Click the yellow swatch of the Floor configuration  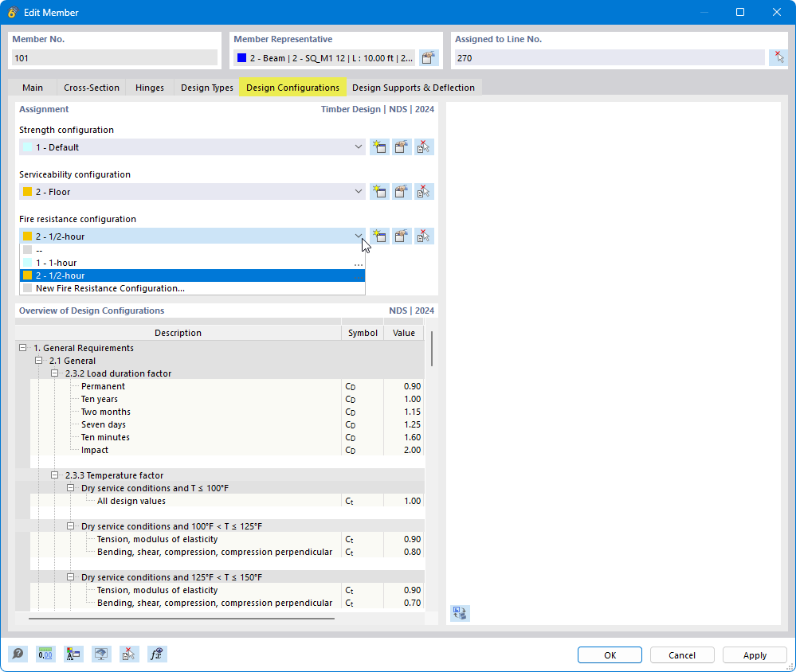(x=30, y=191)
